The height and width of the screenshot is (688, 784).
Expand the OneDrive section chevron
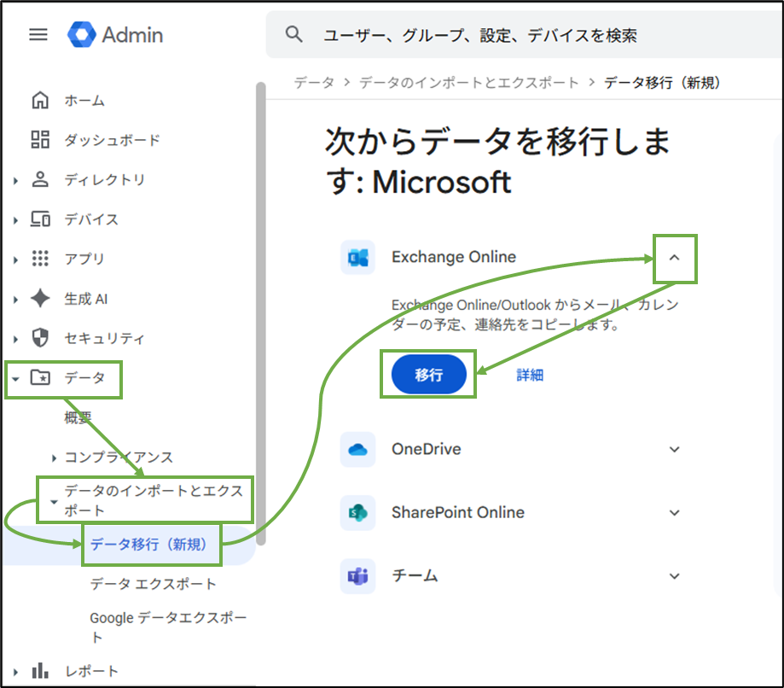[675, 449]
